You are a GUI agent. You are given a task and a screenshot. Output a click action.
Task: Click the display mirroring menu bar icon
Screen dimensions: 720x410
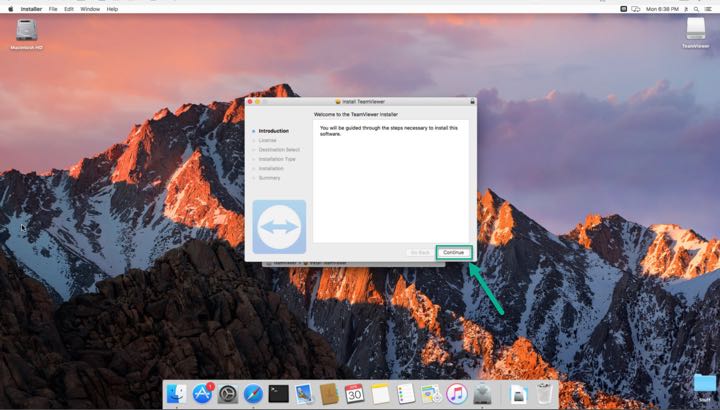click(x=636, y=9)
